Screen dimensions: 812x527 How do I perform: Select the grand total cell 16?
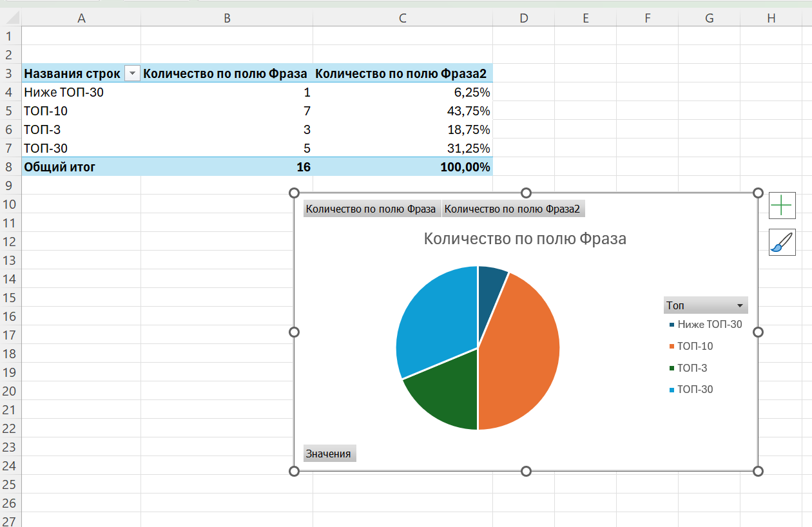pyautogui.click(x=227, y=167)
